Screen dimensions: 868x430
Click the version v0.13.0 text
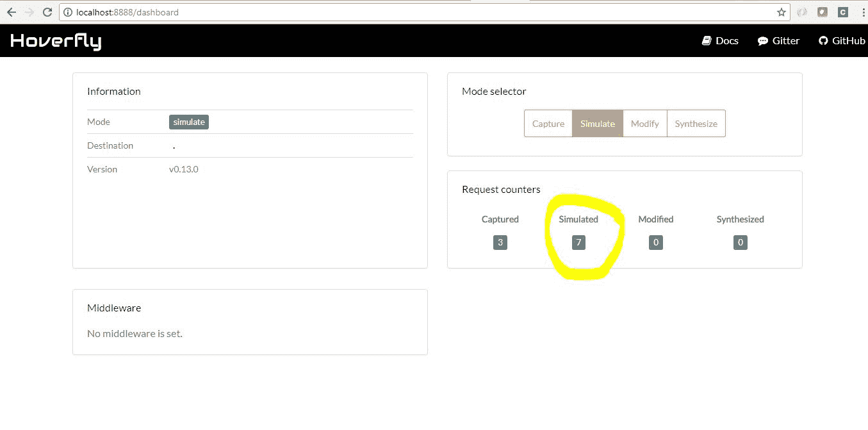[x=184, y=169]
